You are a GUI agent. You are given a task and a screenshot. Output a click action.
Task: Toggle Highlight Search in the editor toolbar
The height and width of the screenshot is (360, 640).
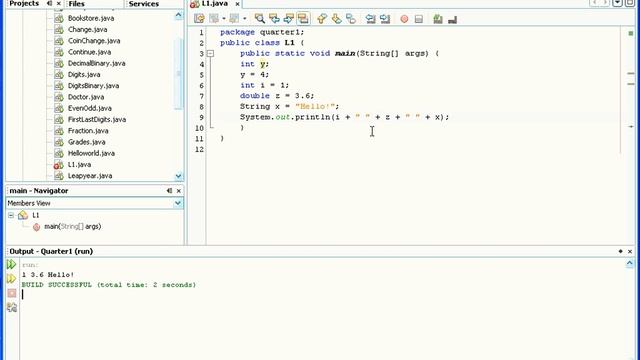pos(303,18)
